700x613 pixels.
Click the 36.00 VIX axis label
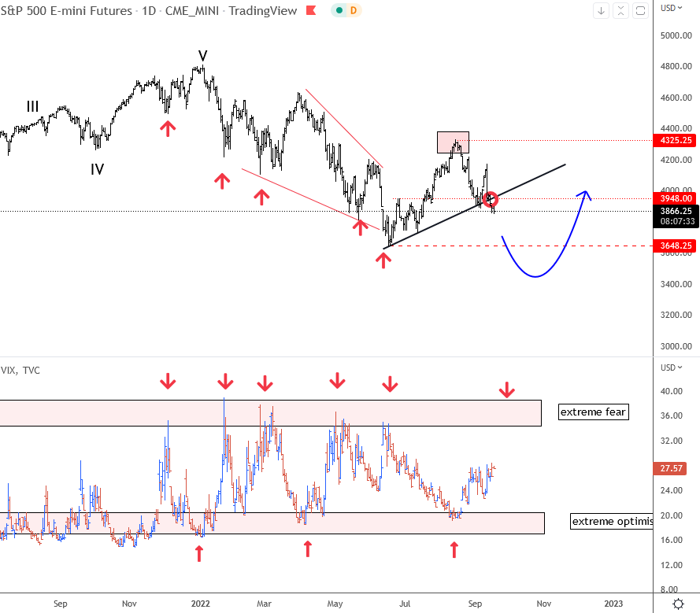(x=672, y=415)
